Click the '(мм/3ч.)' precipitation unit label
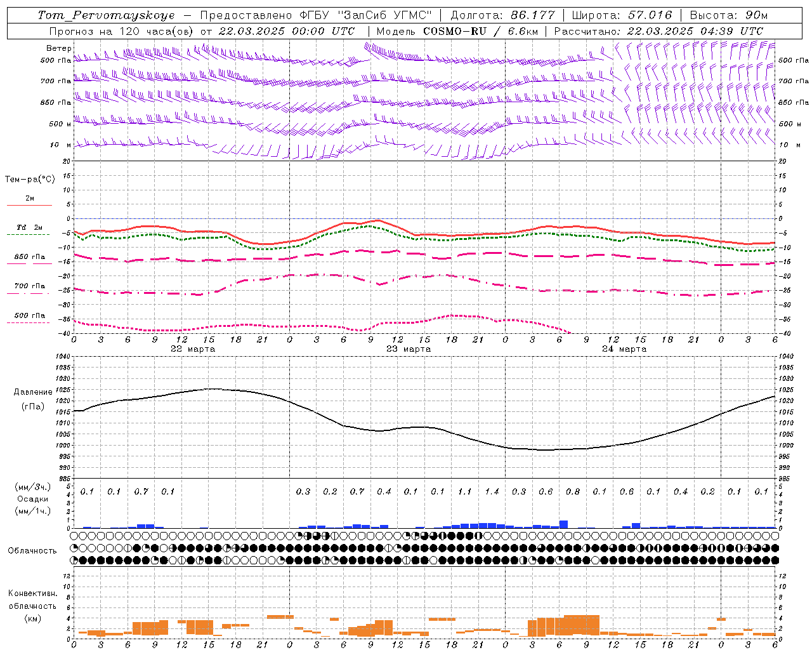 tap(33, 487)
